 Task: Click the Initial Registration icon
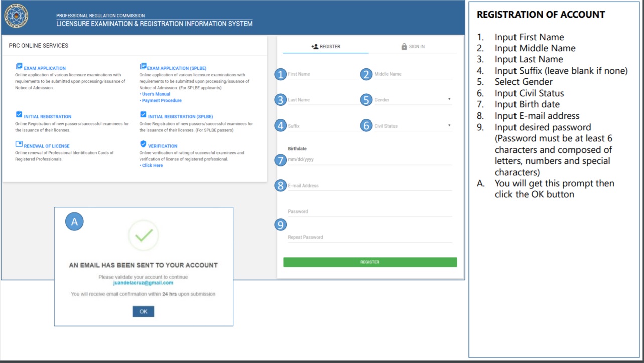click(x=19, y=114)
